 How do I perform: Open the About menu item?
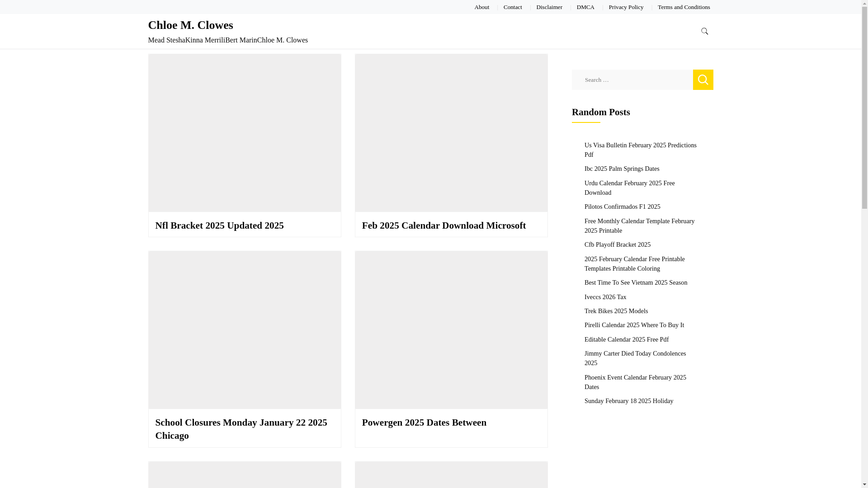coord(481,7)
